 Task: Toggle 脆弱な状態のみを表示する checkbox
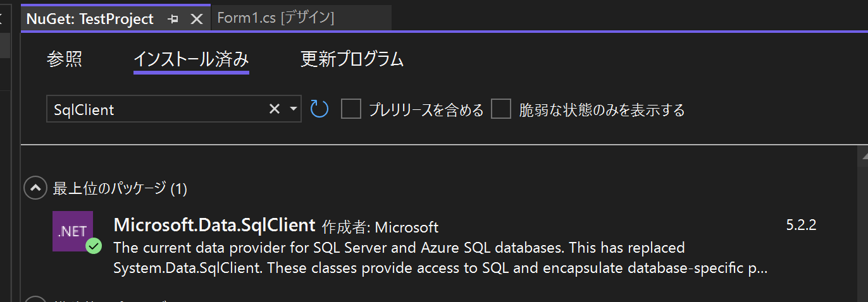click(x=501, y=109)
